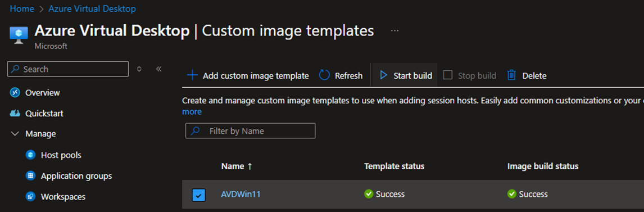Click the up/down arrows beside Search
This screenshot has width=644, height=212.
pyautogui.click(x=139, y=69)
